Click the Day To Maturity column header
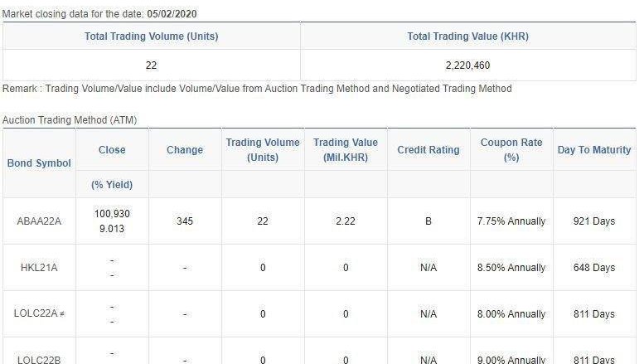This screenshot has width=644, height=364. pyautogui.click(x=594, y=150)
